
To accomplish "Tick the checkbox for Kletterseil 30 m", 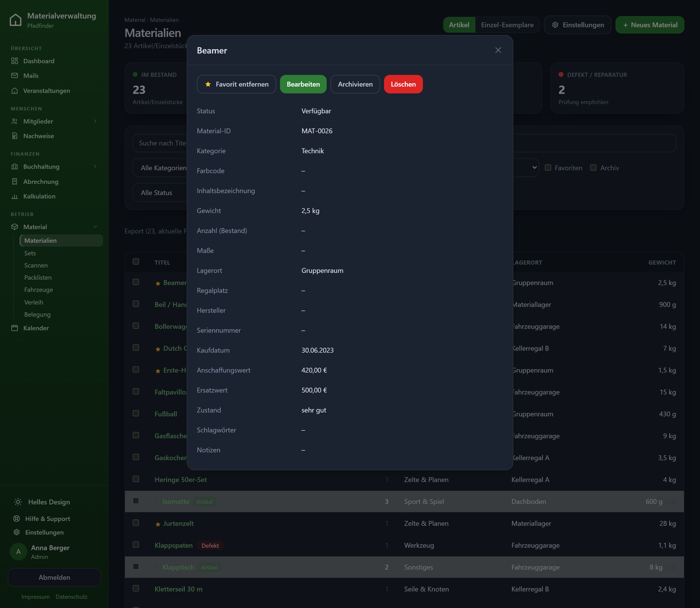I will click(x=136, y=588).
